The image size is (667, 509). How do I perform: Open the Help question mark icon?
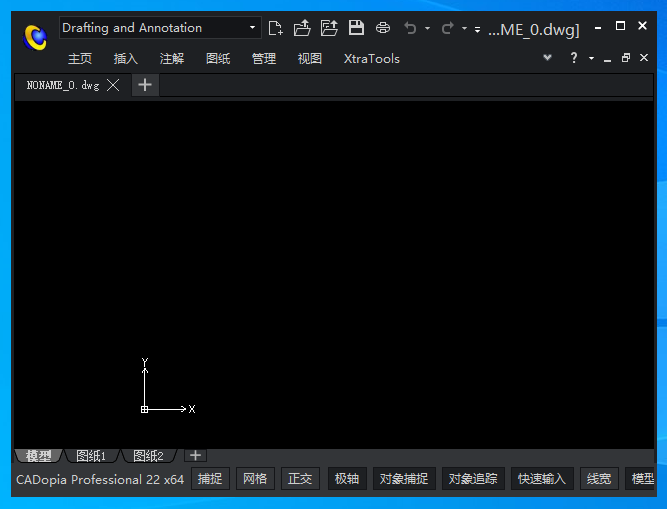click(x=574, y=58)
